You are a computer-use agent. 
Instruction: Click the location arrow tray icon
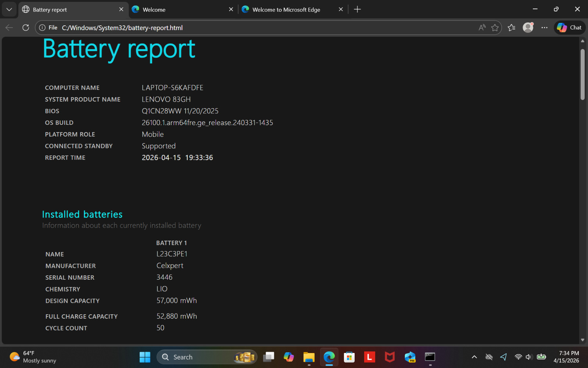[x=503, y=357]
